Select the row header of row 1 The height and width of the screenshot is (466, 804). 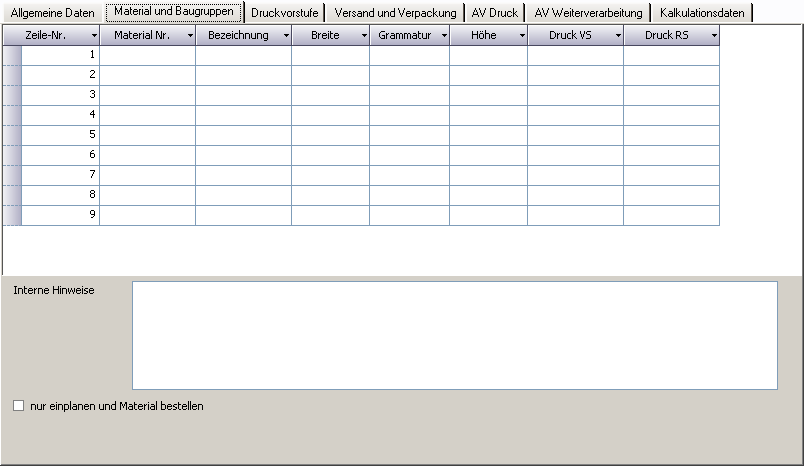tap(12, 55)
